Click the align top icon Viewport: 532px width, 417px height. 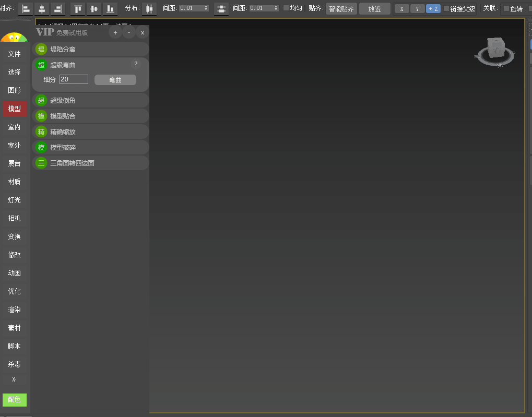[x=78, y=8]
